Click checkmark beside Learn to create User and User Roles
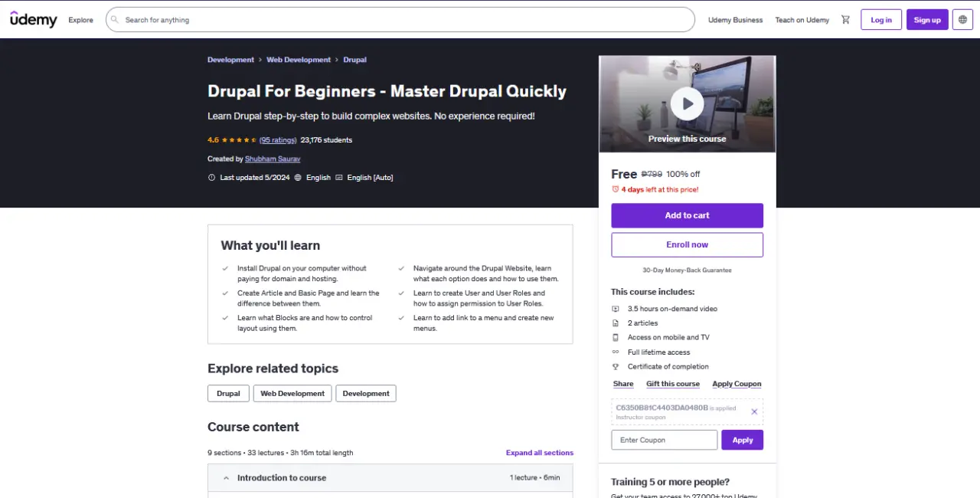Image resolution: width=980 pixels, height=498 pixels. 401,293
